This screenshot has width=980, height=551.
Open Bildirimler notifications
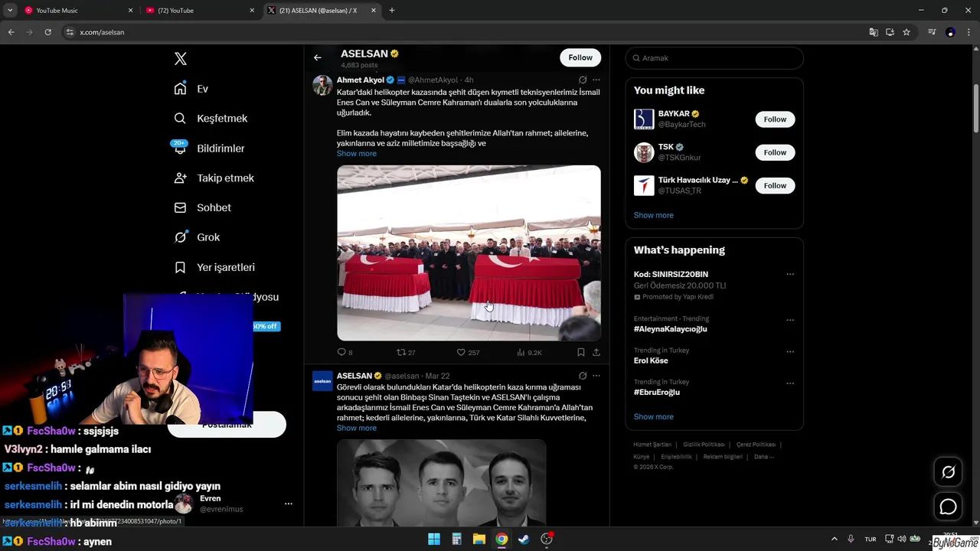pos(209,148)
